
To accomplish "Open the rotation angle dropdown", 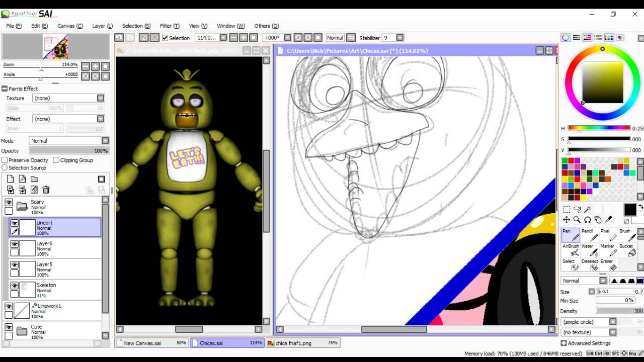I will 288,38.
